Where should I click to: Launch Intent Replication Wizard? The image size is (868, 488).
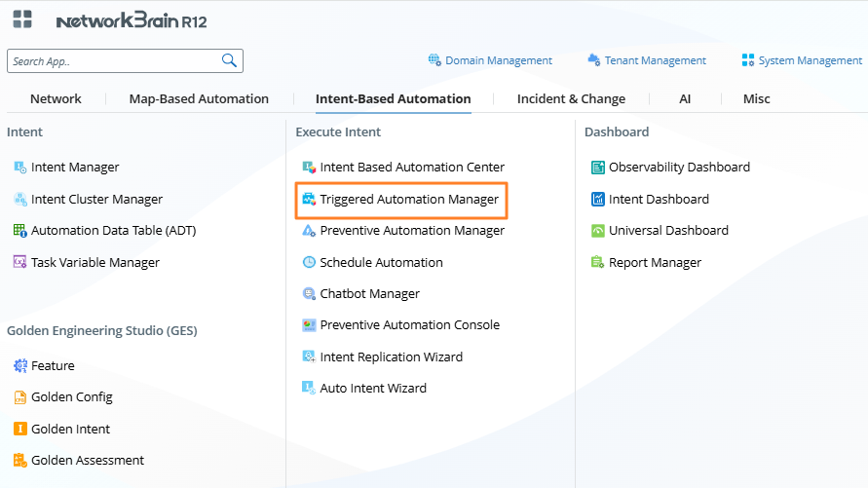[391, 357]
